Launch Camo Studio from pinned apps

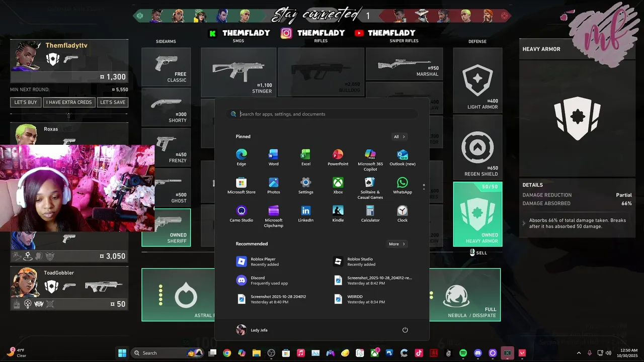(x=242, y=214)
